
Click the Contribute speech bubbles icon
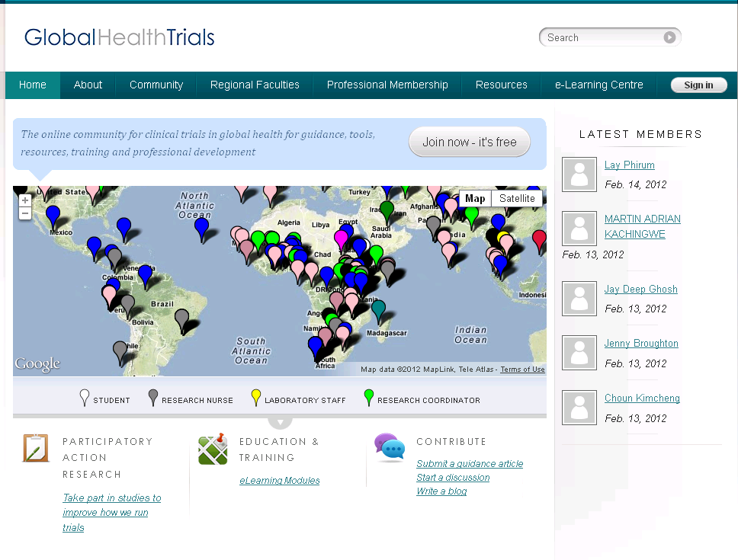tap(390, 446)
